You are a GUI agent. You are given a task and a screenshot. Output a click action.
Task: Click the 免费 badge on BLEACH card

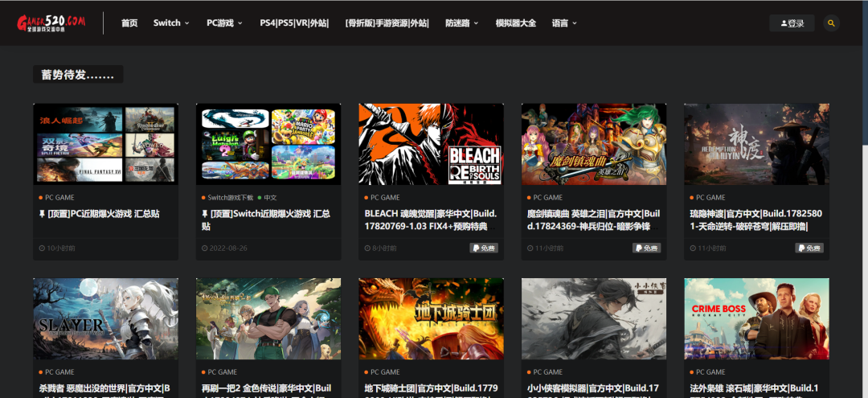click(484, 248)
